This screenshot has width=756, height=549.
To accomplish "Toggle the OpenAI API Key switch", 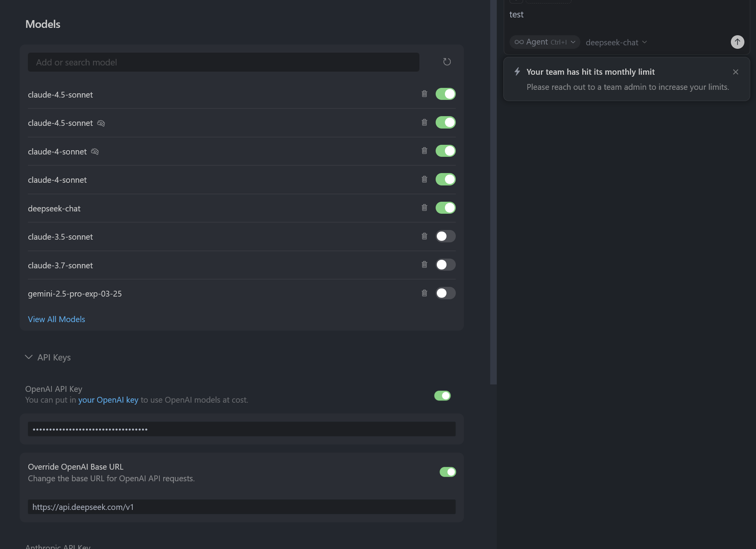I will tap(442, 396).
